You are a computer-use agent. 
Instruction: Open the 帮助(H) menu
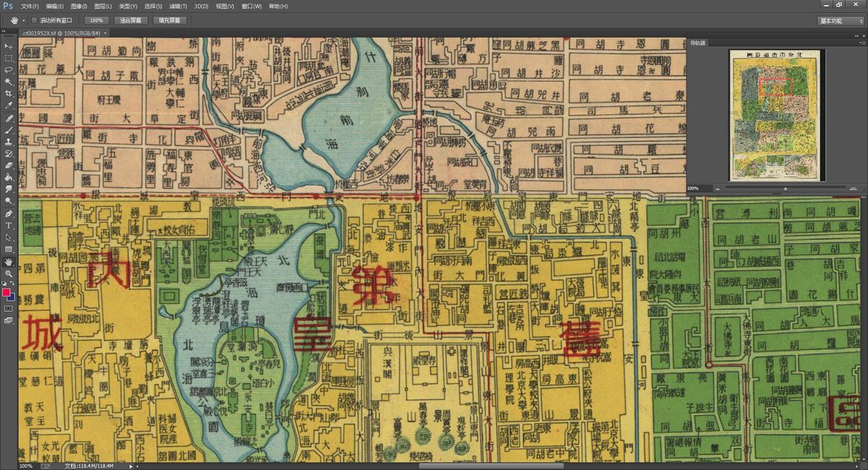coord(278,6)
